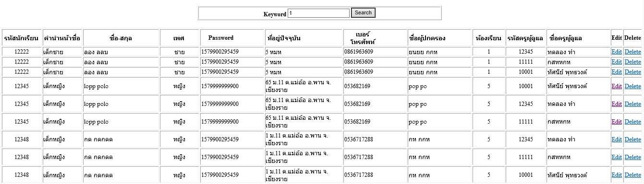The width and height of the screenshot is (644, 184).
Task: Click password 1579999999900 in teacher 12345 row
Action: coord(220,104)
